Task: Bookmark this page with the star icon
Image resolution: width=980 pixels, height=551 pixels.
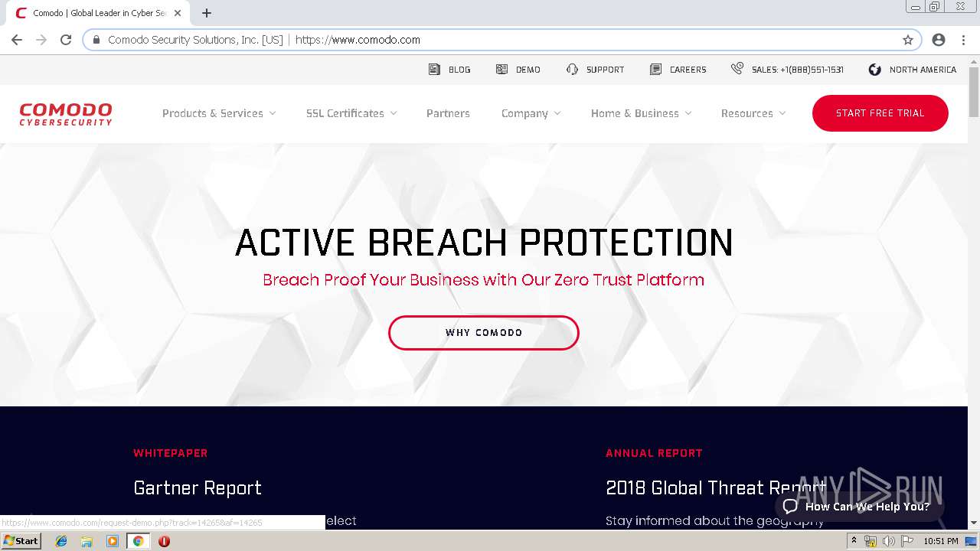Action: [908, 40]
